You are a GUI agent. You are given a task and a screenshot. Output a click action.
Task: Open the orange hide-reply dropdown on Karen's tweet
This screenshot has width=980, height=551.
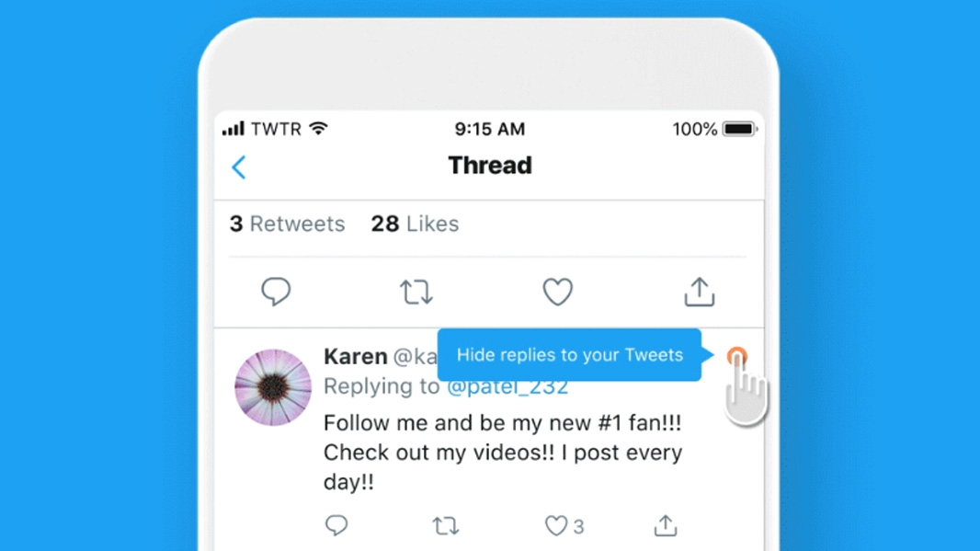click(x=736, y=356)
